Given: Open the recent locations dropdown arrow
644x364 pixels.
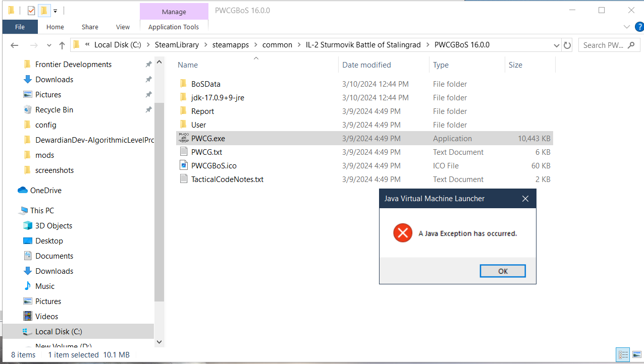Looking at the screenshot, I should (49, 45).
